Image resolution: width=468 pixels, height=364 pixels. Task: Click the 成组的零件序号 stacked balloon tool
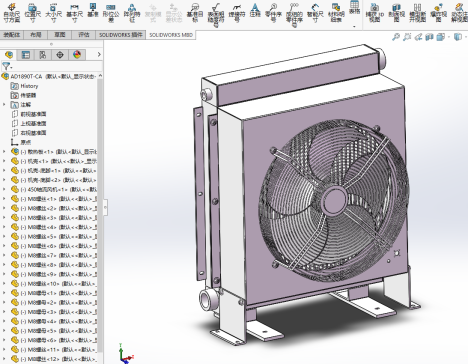pos(294,15)
